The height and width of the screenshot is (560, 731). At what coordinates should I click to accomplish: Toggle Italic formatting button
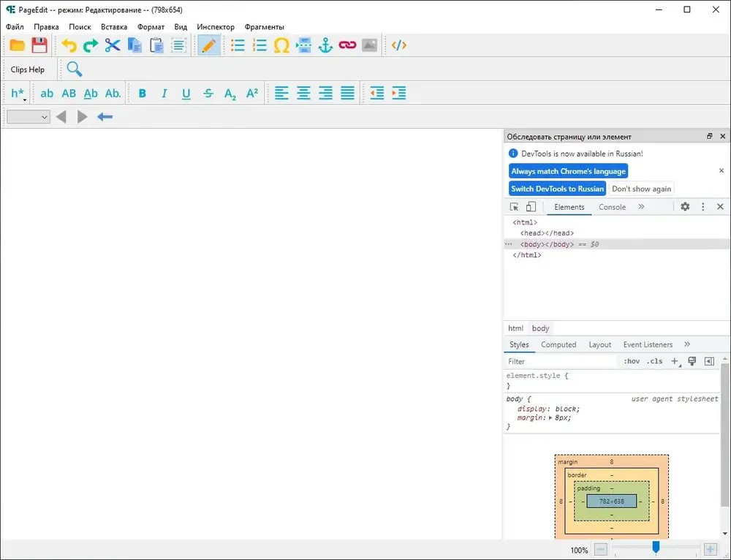tap(164, 94)
